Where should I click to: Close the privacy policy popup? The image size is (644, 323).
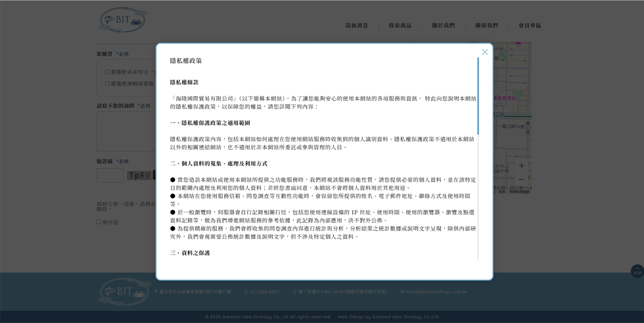pos(485,52)
